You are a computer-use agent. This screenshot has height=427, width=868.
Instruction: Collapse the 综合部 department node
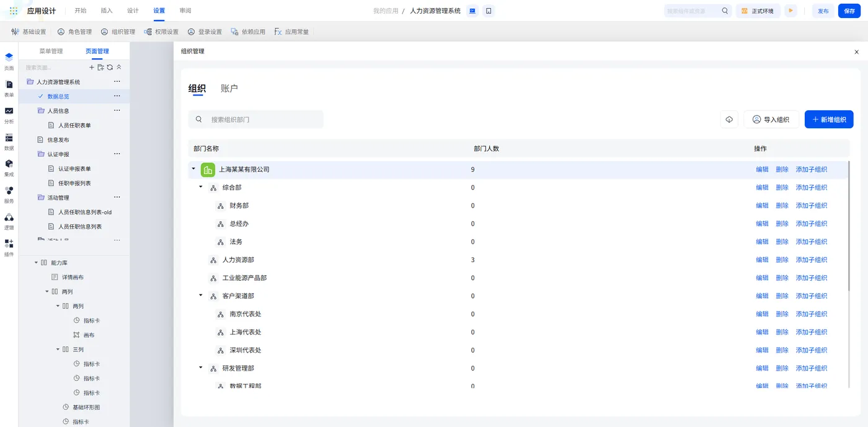[200, 187]
